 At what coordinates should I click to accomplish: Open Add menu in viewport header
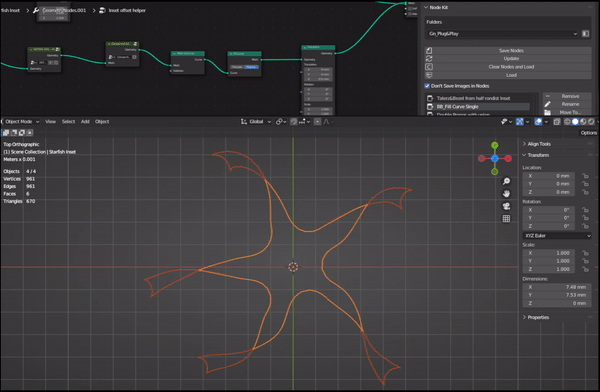pyautogui.click(x=85, y=122)
